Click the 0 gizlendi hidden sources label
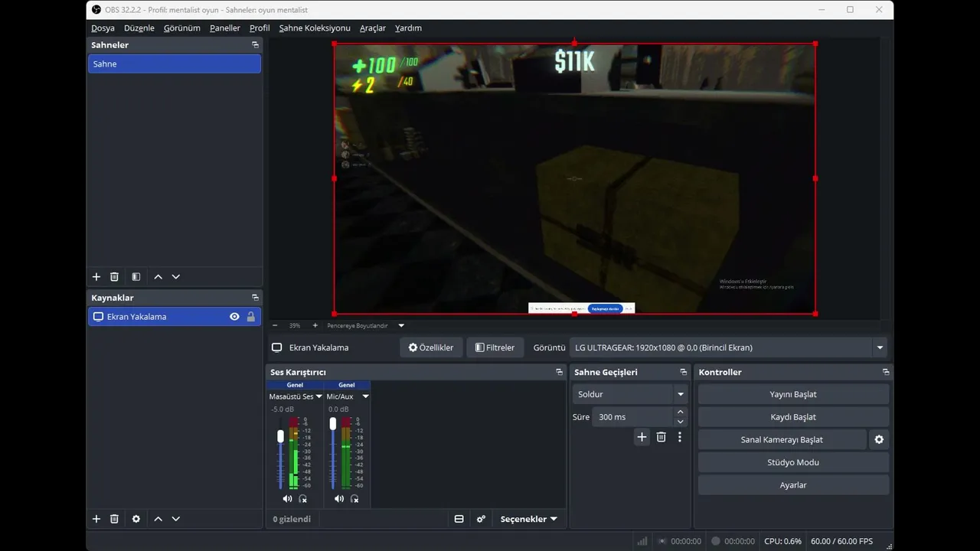980x551 pixels. pyautogui.click(x=292, y=519)
